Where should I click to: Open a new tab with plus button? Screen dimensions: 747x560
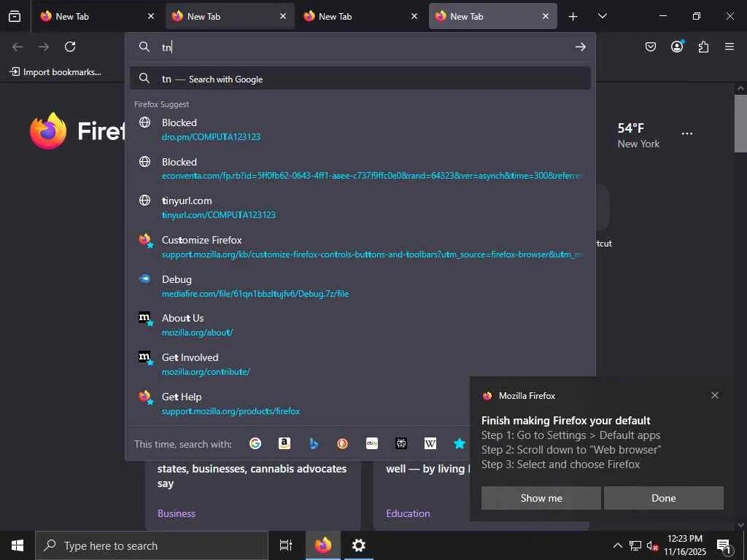pos(573,17)
